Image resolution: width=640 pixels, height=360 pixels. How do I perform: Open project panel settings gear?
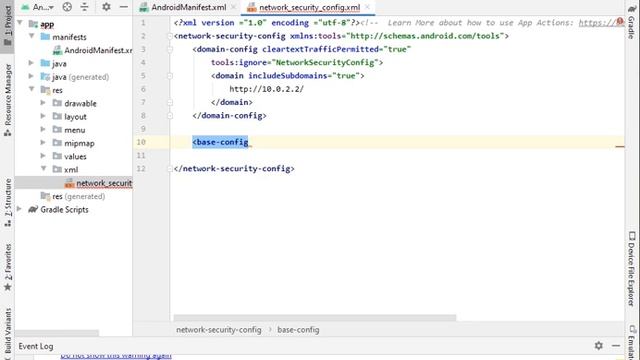tap(106, 7)
